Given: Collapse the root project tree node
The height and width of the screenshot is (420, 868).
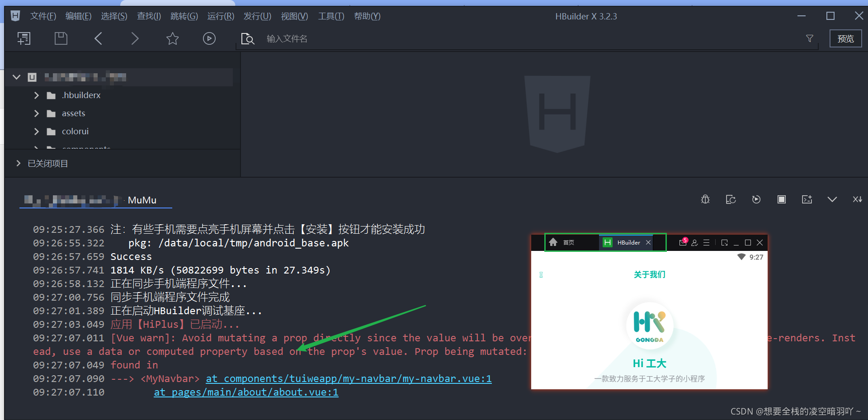Looking at the screenshot, I should (17, 77).
